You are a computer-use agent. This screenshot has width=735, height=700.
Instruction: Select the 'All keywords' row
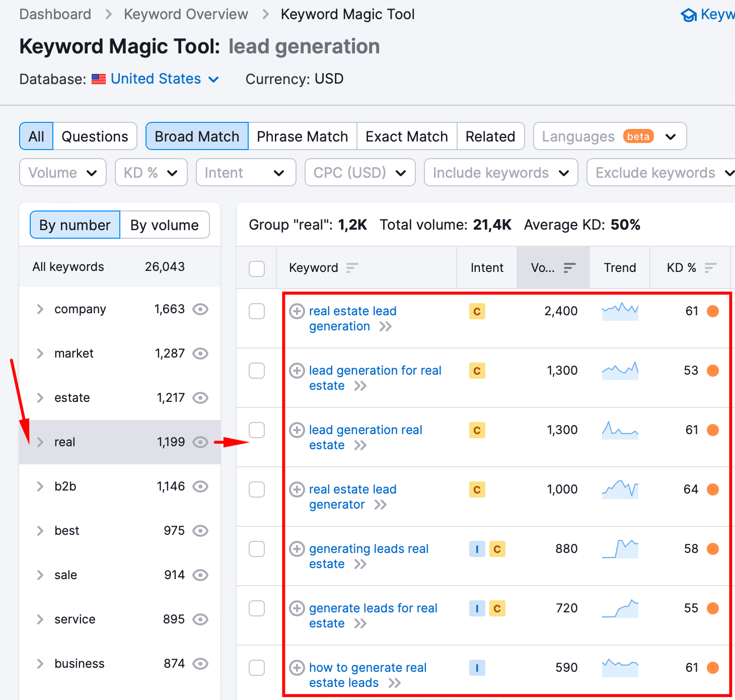[120, 267]
